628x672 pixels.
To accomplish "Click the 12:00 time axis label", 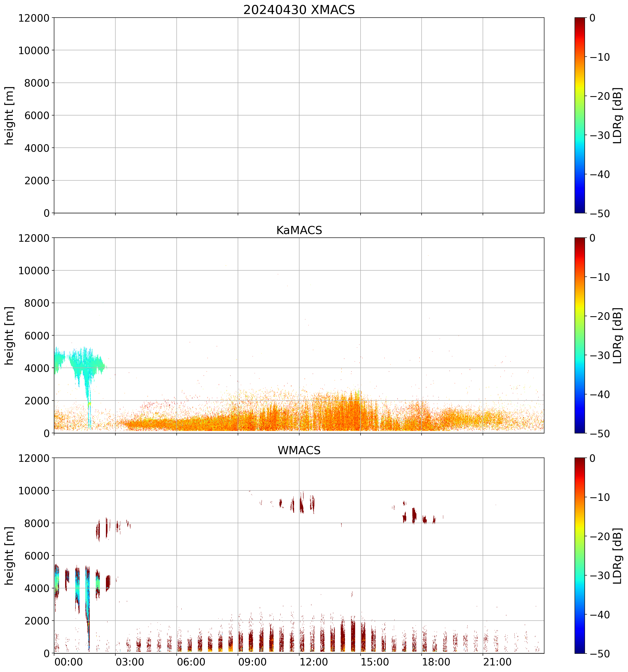I will coord(313,662).
